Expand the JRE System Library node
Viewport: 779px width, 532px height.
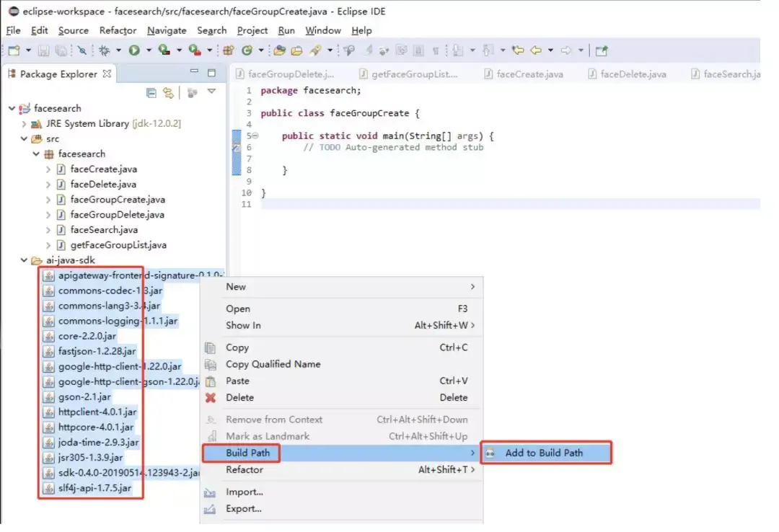tap(24, 124)
